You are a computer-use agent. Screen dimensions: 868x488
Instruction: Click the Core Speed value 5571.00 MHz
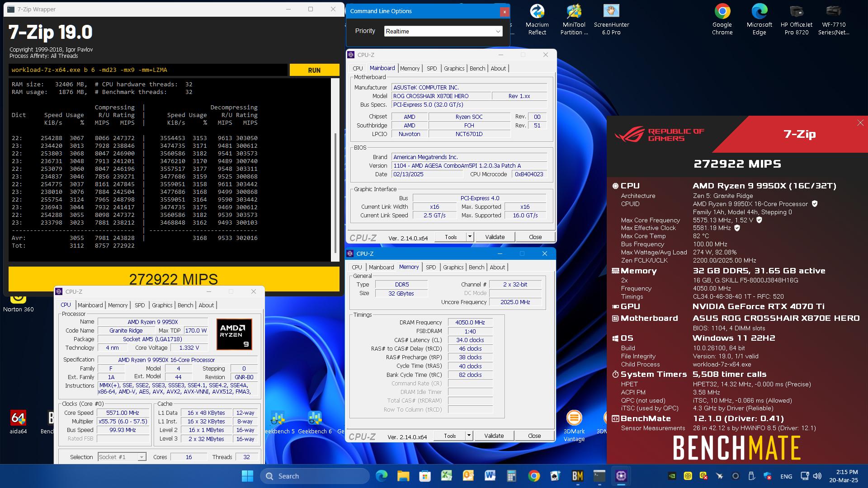pyautogui.click(x=123, y=413)
